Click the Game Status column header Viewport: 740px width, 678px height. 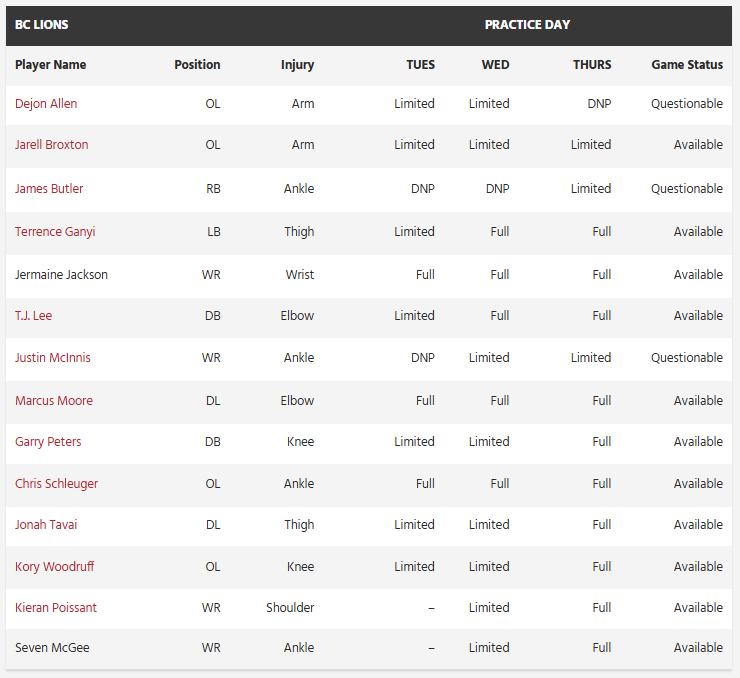click(687, 65)
